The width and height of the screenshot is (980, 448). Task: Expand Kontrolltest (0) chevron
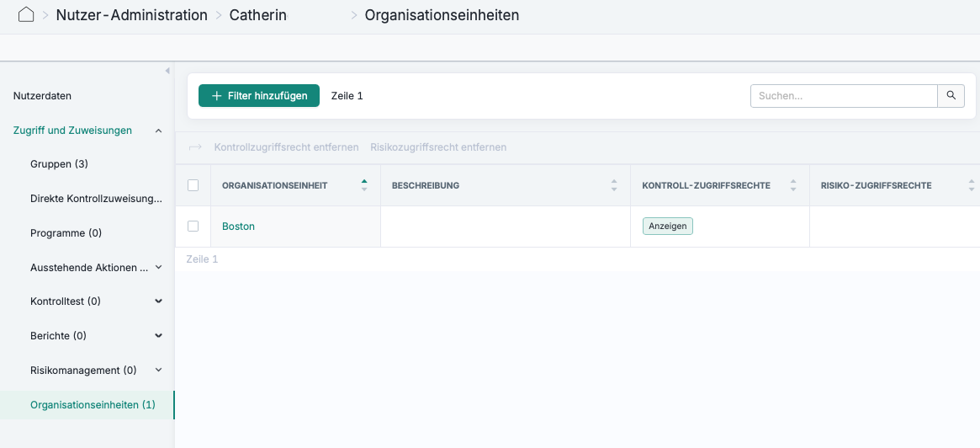pos(158,301)
